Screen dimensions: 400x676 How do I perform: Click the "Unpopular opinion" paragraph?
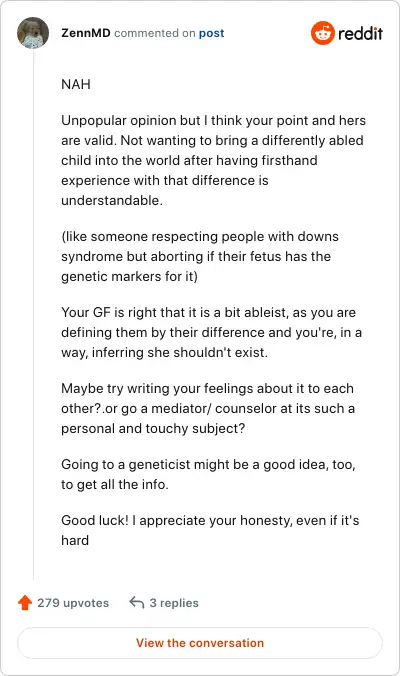coord(213,160)
